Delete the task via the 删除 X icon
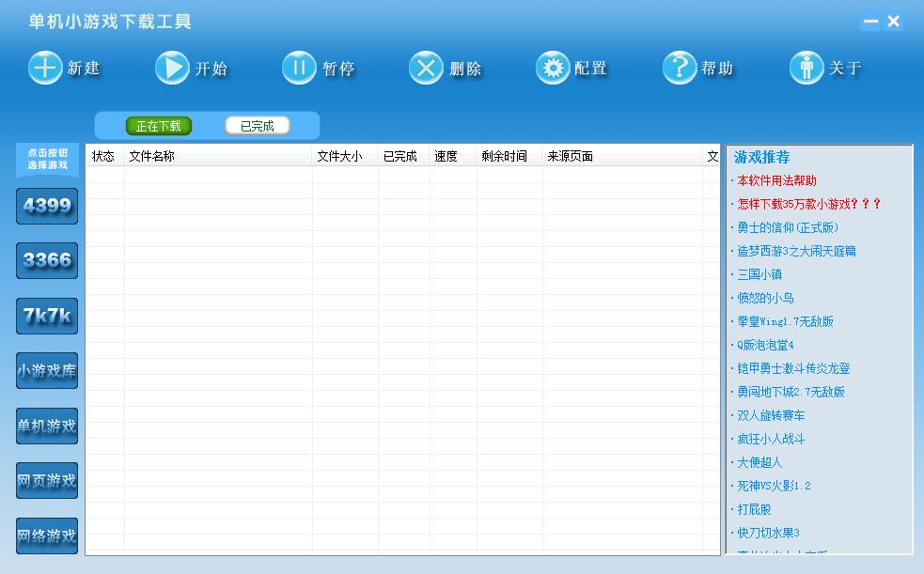This screenshot has height=574, width=924. tap(426, 68)
